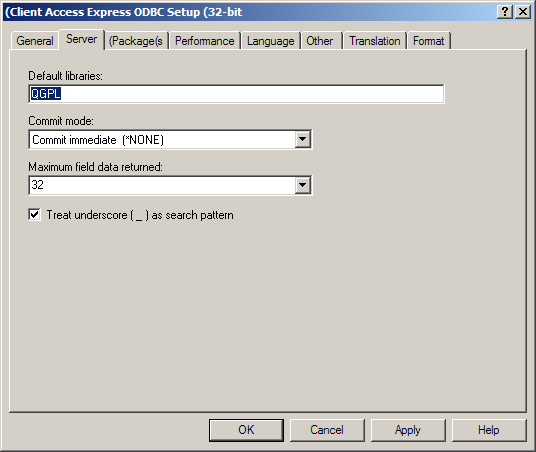Select the Server tab
Viewport: 536px width, 452px height.
point(82,39)
